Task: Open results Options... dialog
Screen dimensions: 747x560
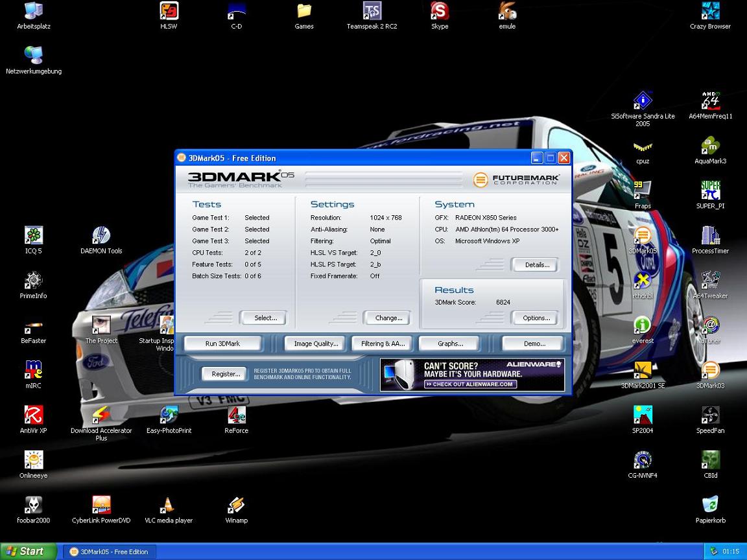Action: 535,318
